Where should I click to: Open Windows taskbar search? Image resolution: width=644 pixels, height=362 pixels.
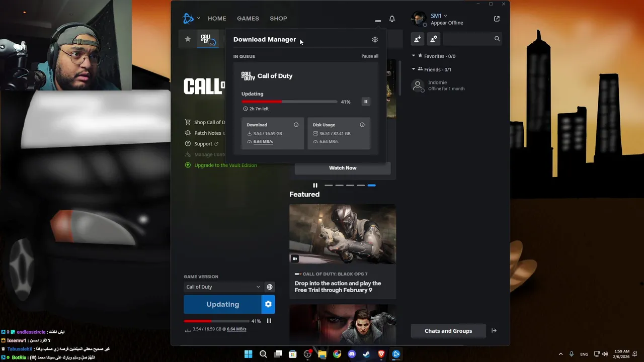point(263,354)
